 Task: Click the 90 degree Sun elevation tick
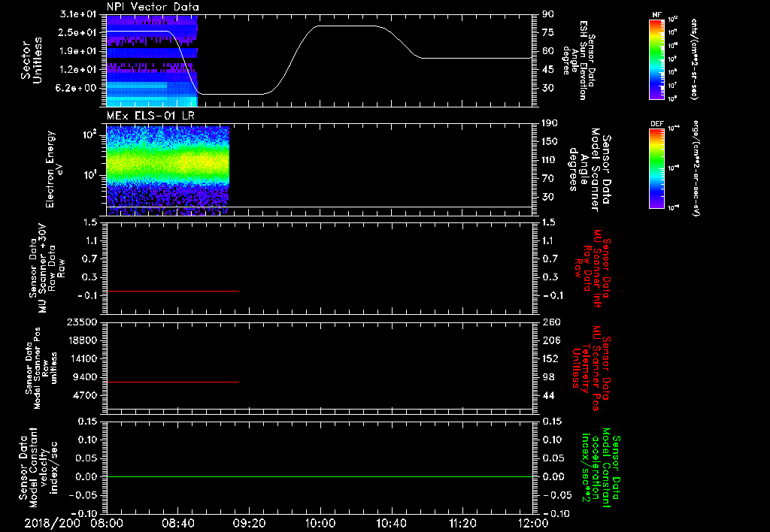[548, 14]
